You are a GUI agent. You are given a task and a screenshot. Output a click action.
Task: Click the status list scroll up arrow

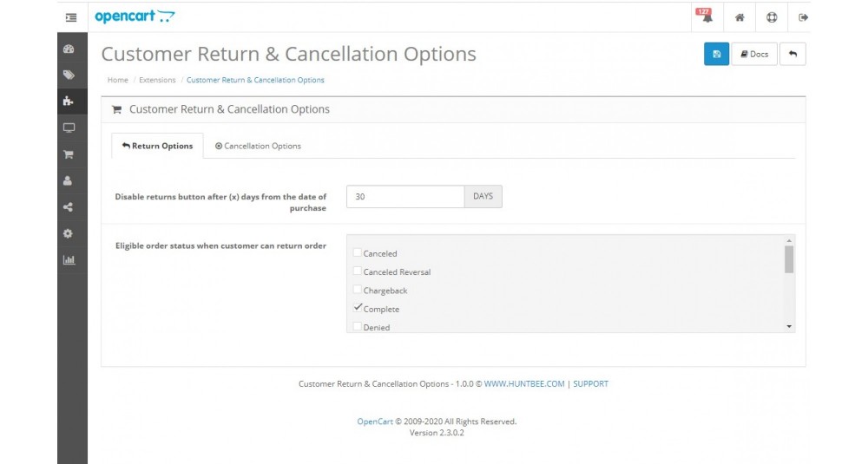(789, 240)
